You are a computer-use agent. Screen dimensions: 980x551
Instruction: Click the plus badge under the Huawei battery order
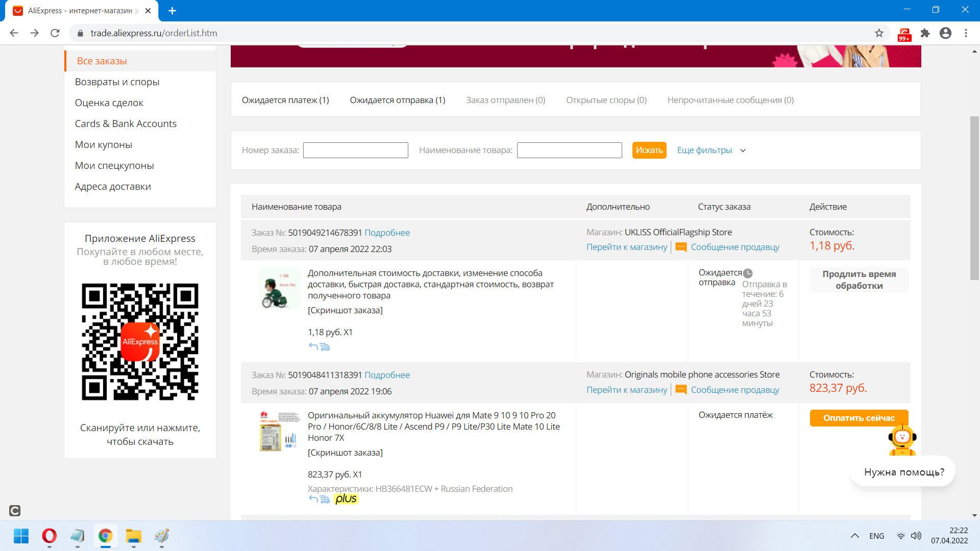(346, 499)
